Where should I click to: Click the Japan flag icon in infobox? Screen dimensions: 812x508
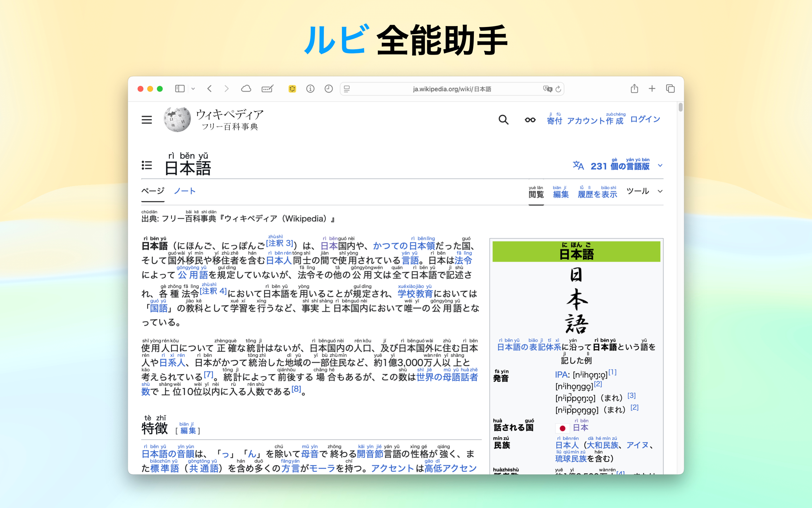[x=562, y=428]
